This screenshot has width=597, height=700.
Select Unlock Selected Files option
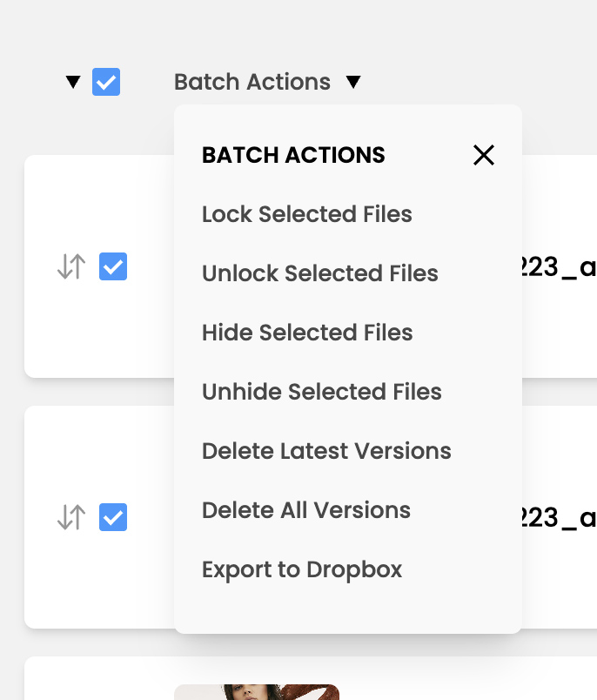(320, 273)
